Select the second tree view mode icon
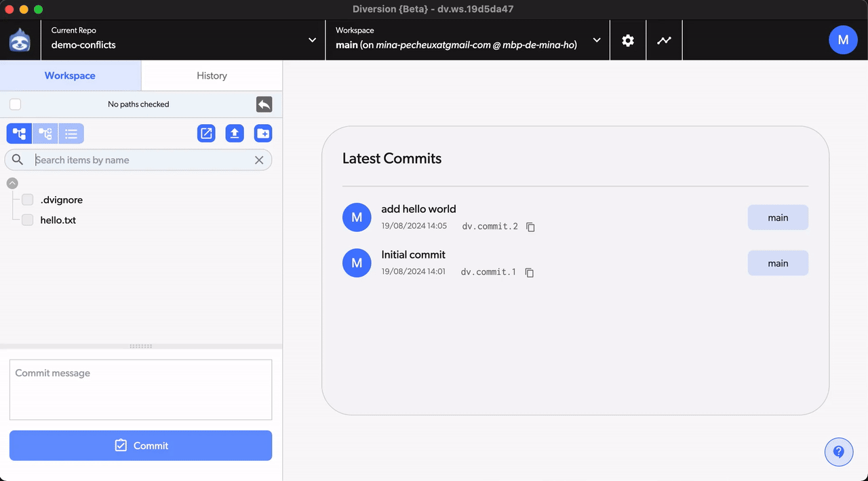Screen dimensions: 868x481 pyautogui.click(x=45, y=134)
